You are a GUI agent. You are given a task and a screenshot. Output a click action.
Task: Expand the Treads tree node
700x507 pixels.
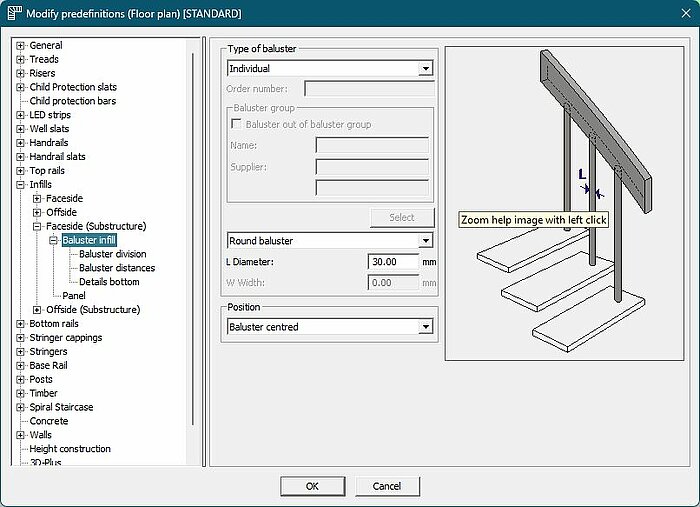[x=20, y=59]
